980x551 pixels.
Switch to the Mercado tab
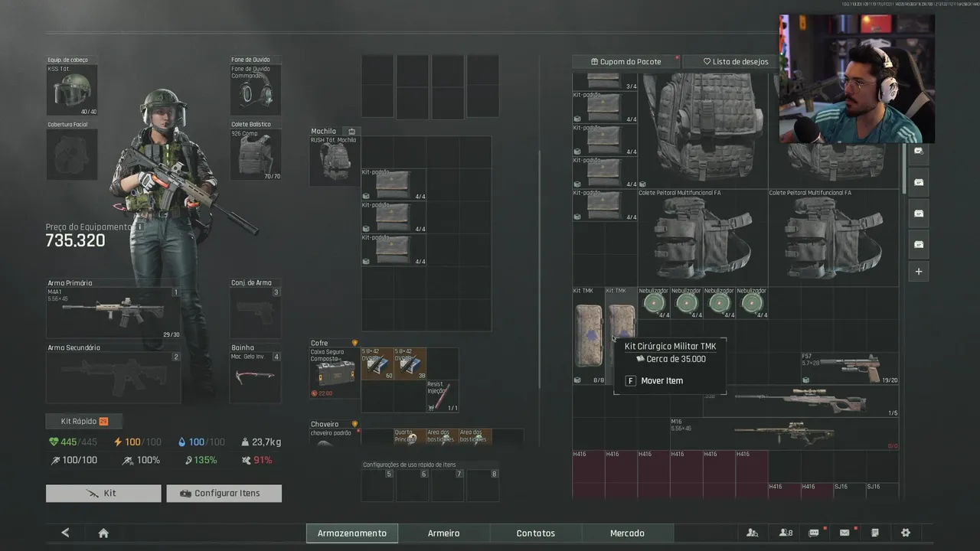pos(627,533)
